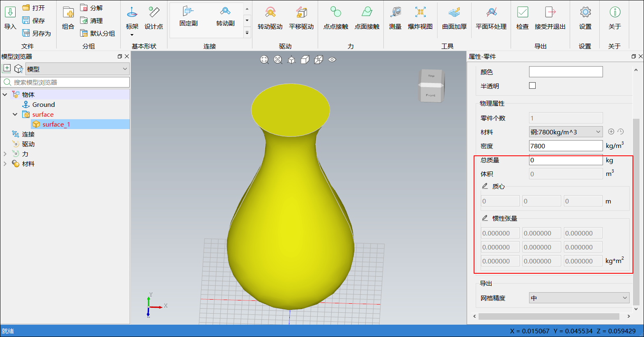644x337 pixels.
Task: Click properties panel vertical scrollbar
Action: [636, 211]
